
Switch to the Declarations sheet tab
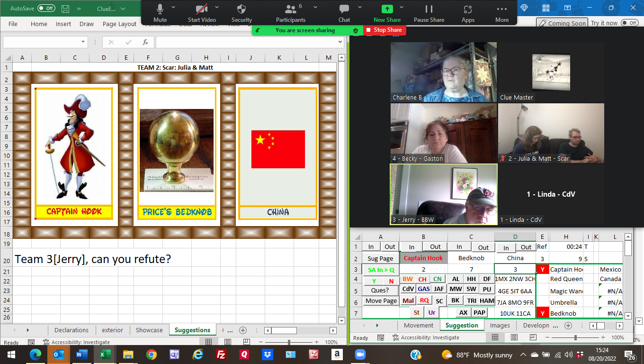(72, 330)
